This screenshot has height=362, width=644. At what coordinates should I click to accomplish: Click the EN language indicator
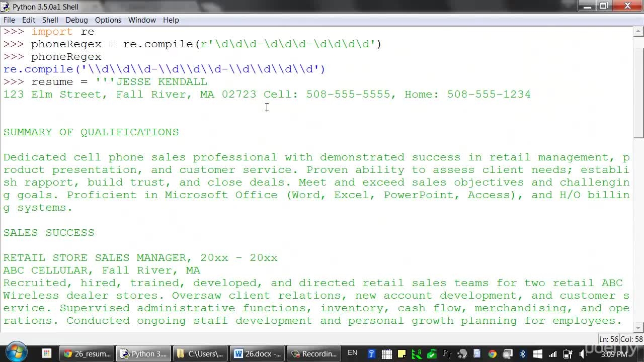[x=353, y=353]
